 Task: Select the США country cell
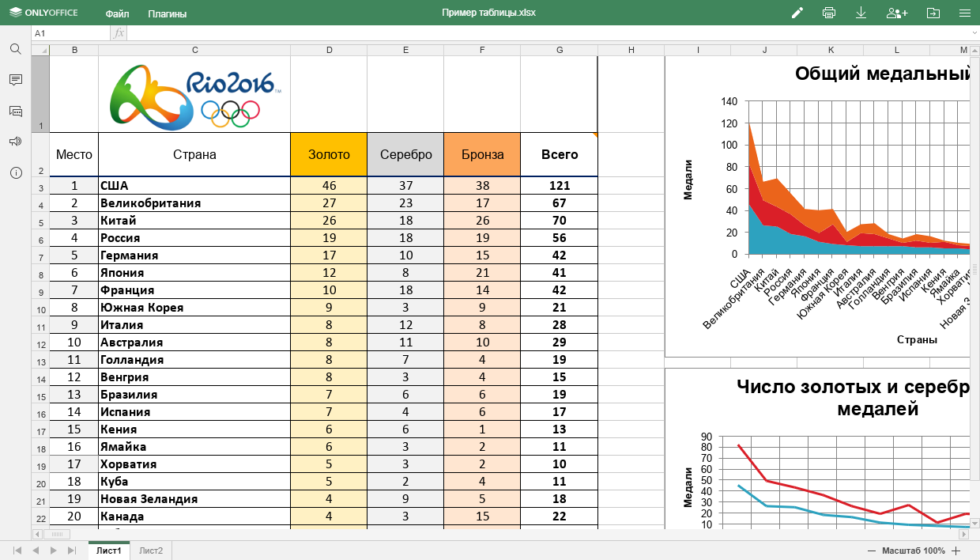[194, 186]
